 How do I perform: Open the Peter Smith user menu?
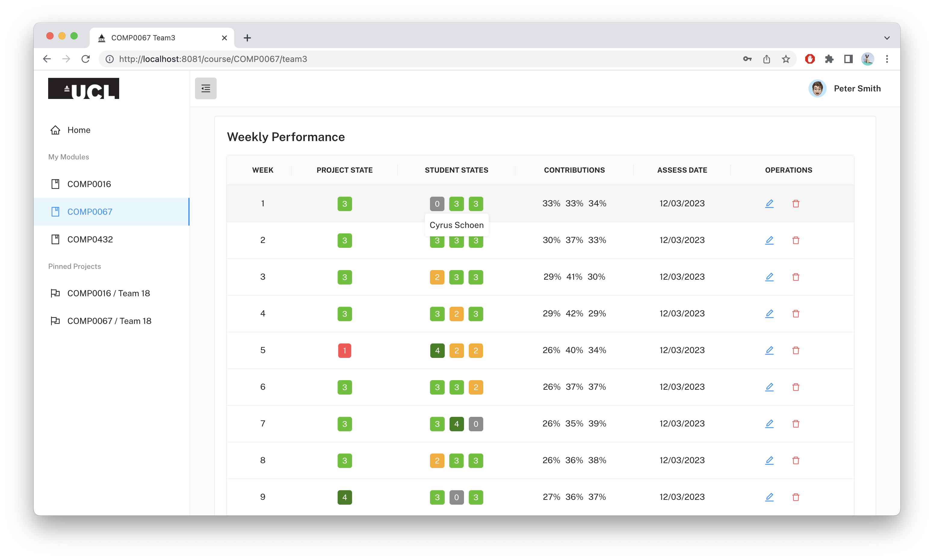[x=844, y=88]
